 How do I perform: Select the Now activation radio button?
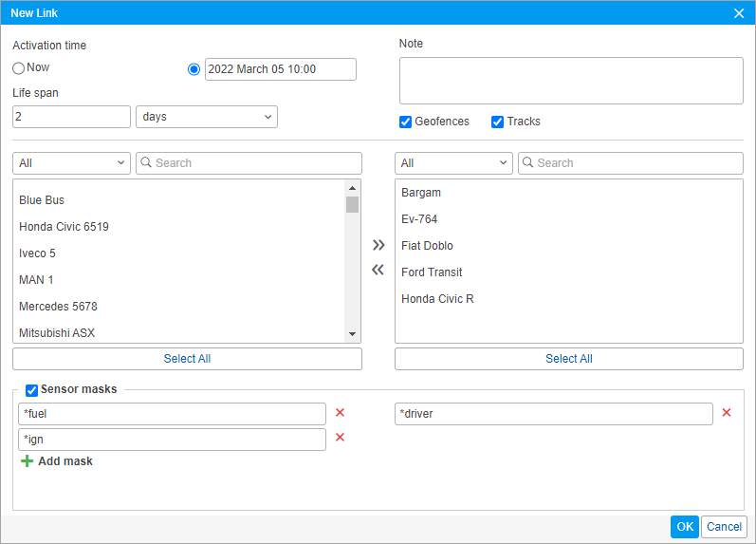point(19,68)
